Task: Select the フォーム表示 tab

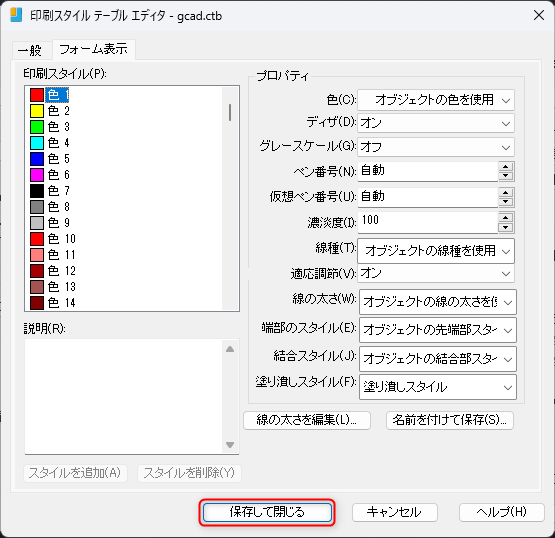Action: click(93, 49)
